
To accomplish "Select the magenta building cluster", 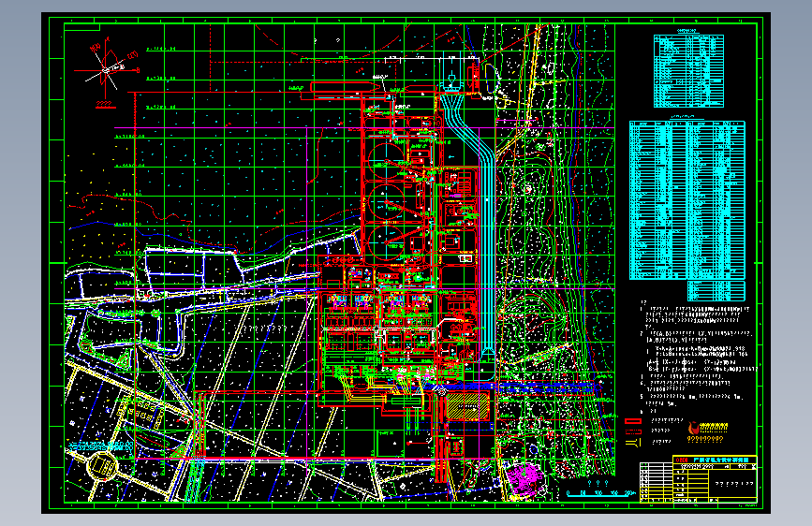I will point(525,477).
